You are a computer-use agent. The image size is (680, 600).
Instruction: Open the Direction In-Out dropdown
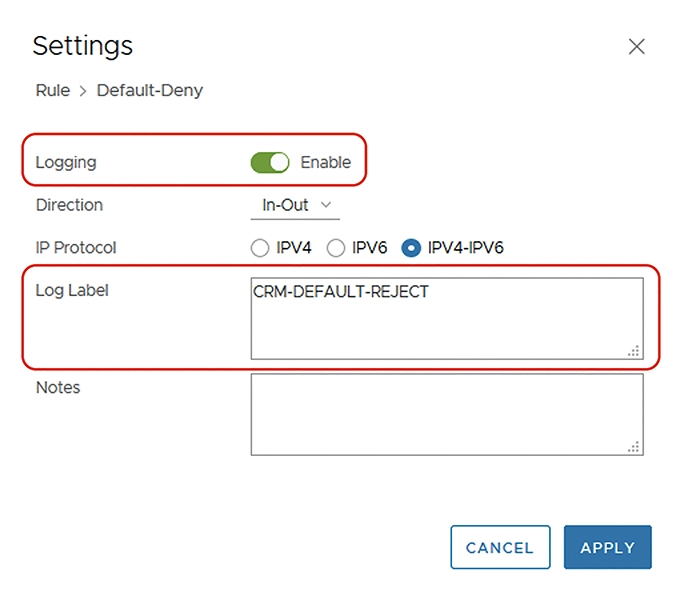295,205
